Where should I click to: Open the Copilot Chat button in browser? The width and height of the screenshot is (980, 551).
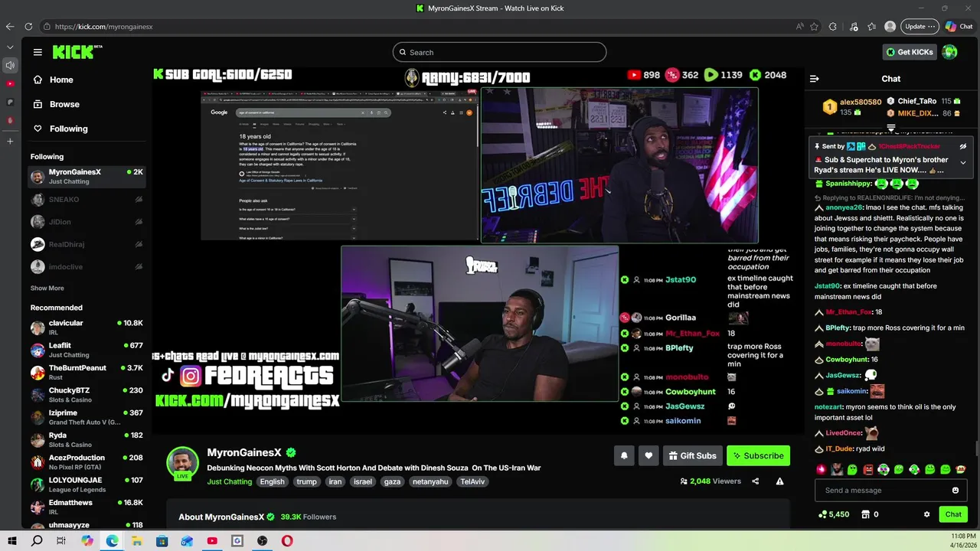(x=959, y=26)
